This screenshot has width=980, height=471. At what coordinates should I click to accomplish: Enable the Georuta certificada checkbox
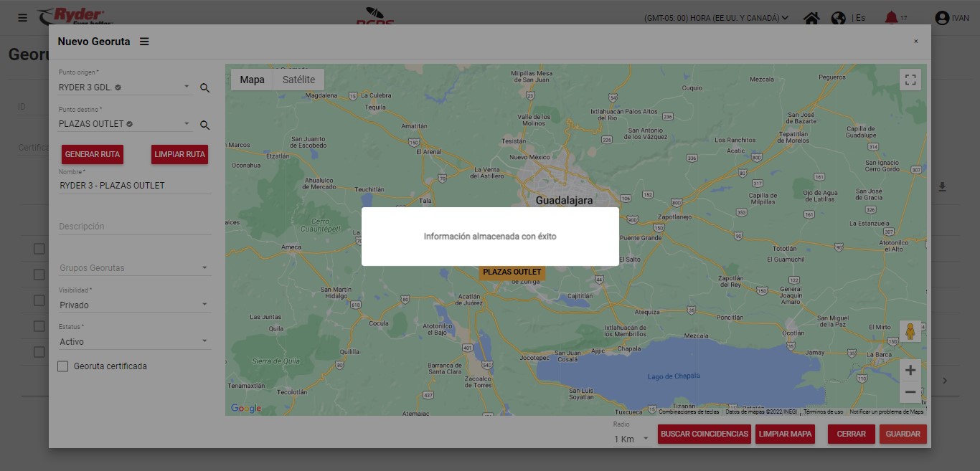(63, 366)
